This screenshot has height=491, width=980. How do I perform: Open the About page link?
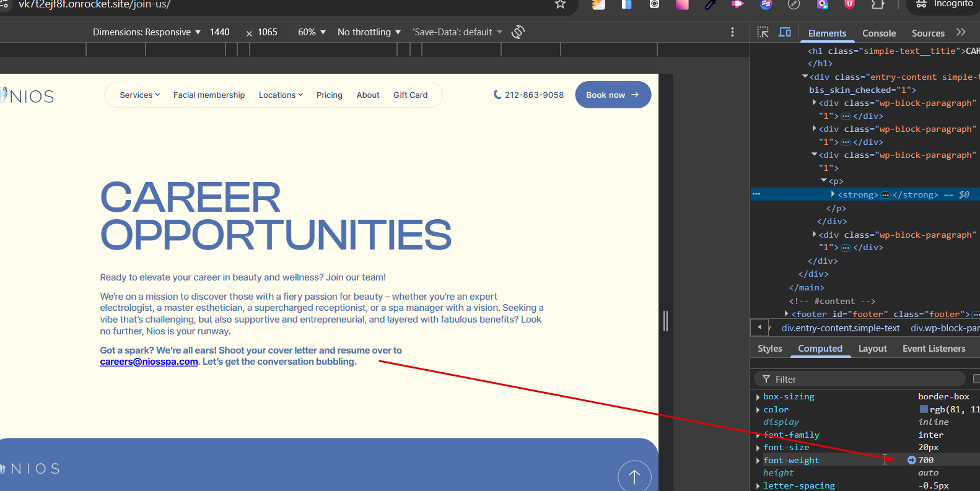click(x=368, y=95)
